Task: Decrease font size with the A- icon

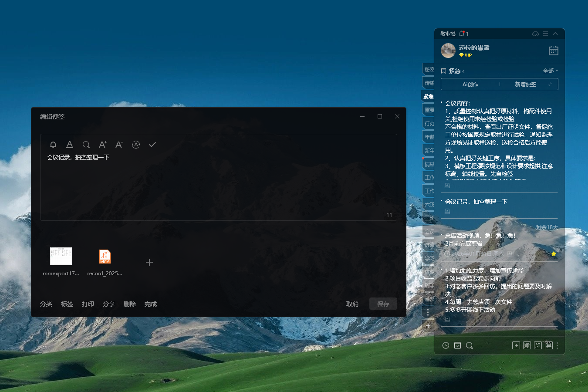Action: (x=119, y=145)
